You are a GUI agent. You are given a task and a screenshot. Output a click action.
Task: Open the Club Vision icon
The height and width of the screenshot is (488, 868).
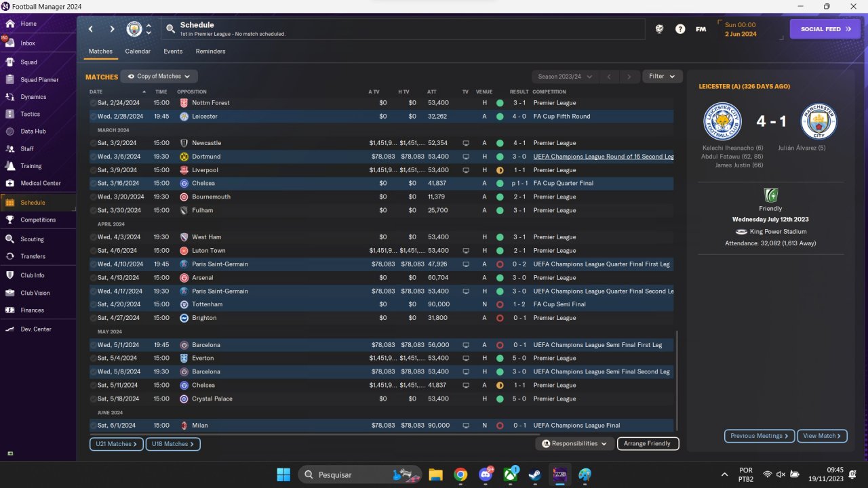(9, 293)
